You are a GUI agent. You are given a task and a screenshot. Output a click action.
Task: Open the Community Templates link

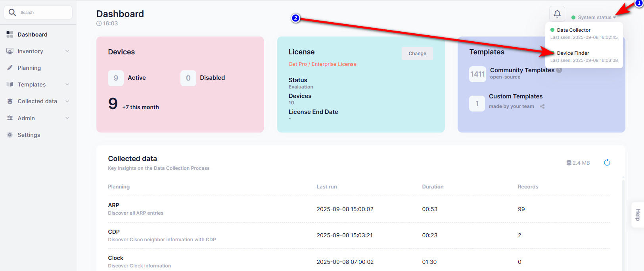coord(522,70)
